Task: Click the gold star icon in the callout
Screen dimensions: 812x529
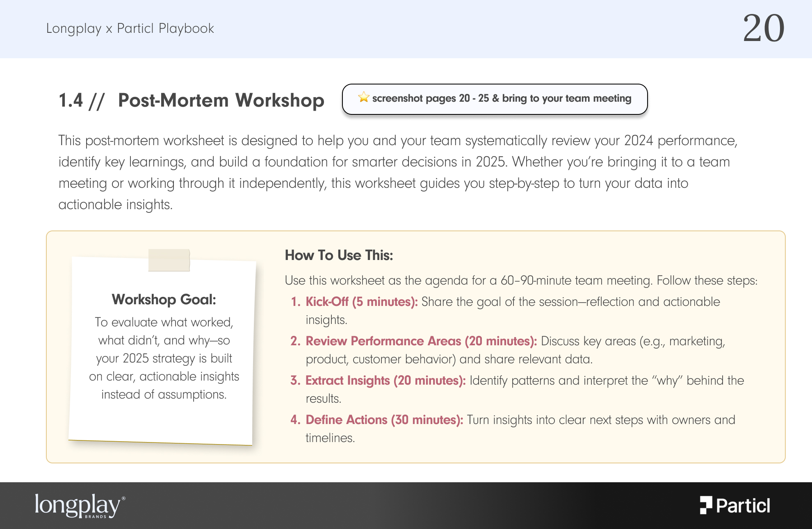Action: pyautogui.click(x=363, y=98)
